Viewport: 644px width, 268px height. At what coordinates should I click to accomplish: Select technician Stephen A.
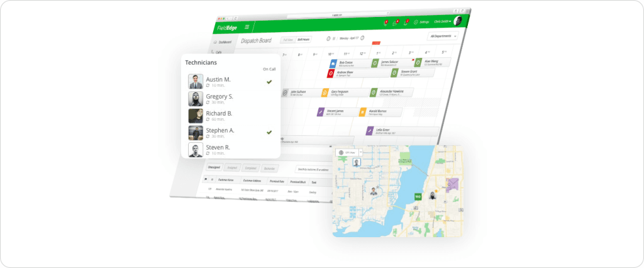(x=219, y=130)
